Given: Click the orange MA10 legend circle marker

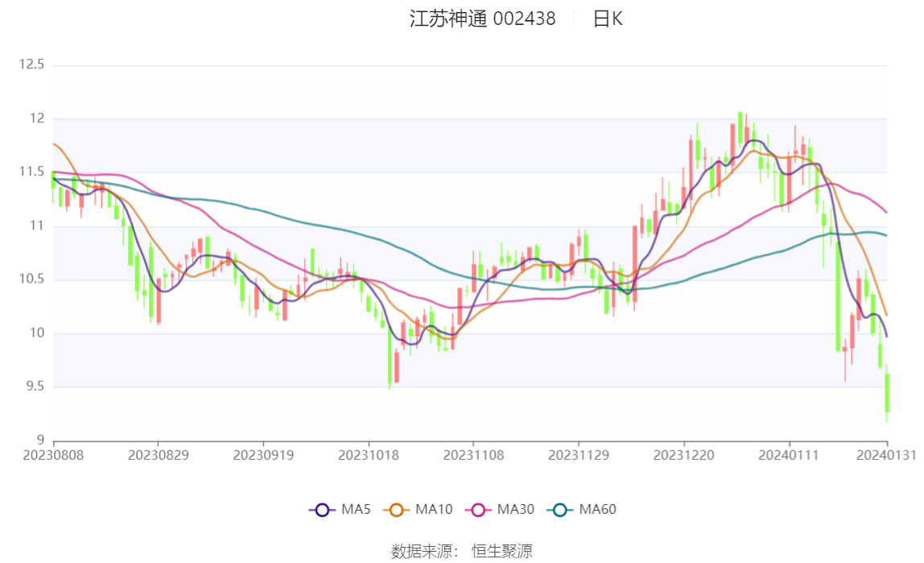Looking at the screenshot, I should 396,509.
